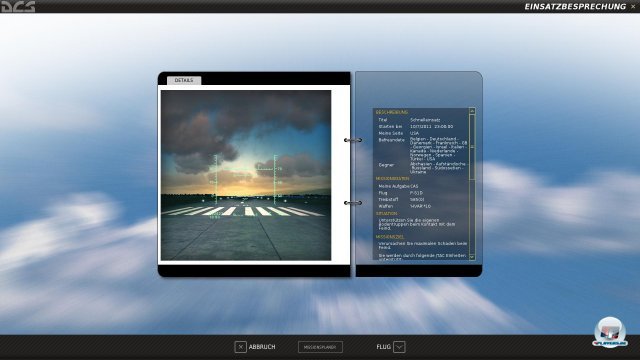Viewport: 640px width, 360px height.
Task: Click the runway briefing image
Action: click(246, 175)
